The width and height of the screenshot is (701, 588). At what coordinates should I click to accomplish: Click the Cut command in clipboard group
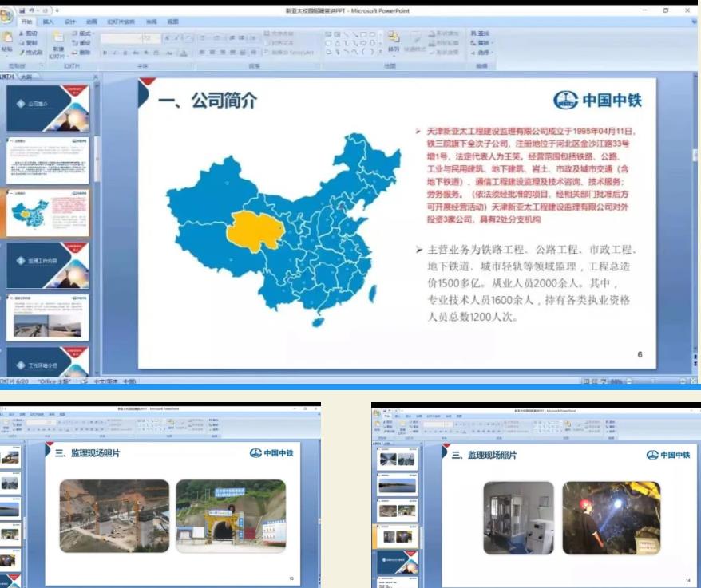click(28, 34)
